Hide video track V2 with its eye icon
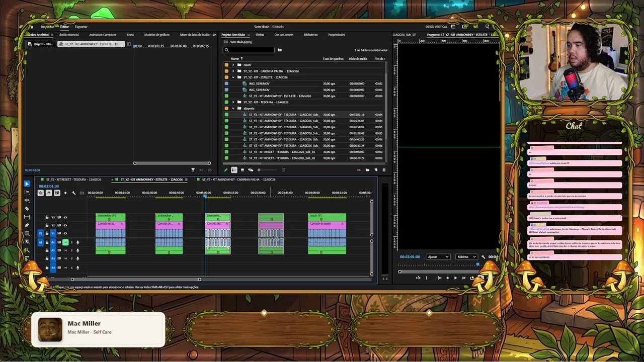Screen dimensions: 644x362 pos(65,225)
